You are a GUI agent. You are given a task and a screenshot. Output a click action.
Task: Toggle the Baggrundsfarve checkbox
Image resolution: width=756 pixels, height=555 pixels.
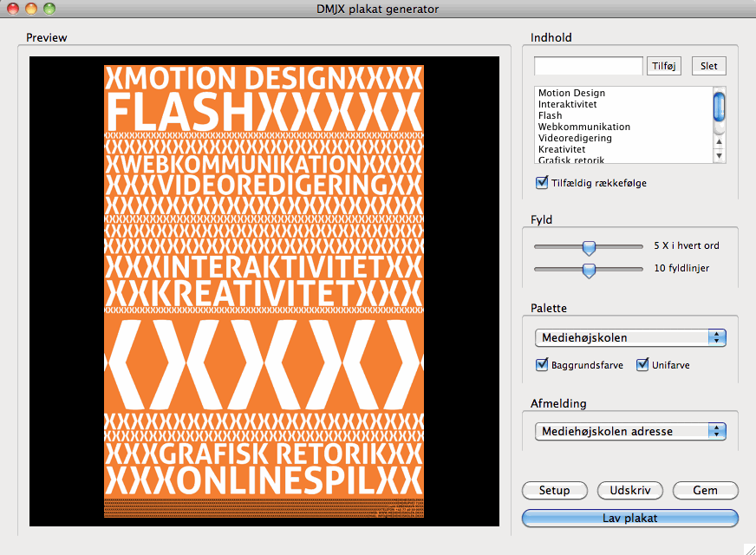coord(542,364)
